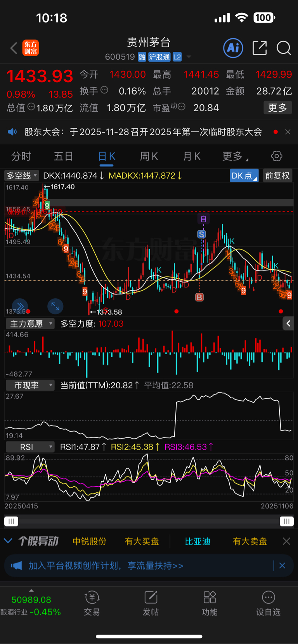The image size is (298, 644).
Task: Tap the battery indicator in status bar
Action: (264, 18)
